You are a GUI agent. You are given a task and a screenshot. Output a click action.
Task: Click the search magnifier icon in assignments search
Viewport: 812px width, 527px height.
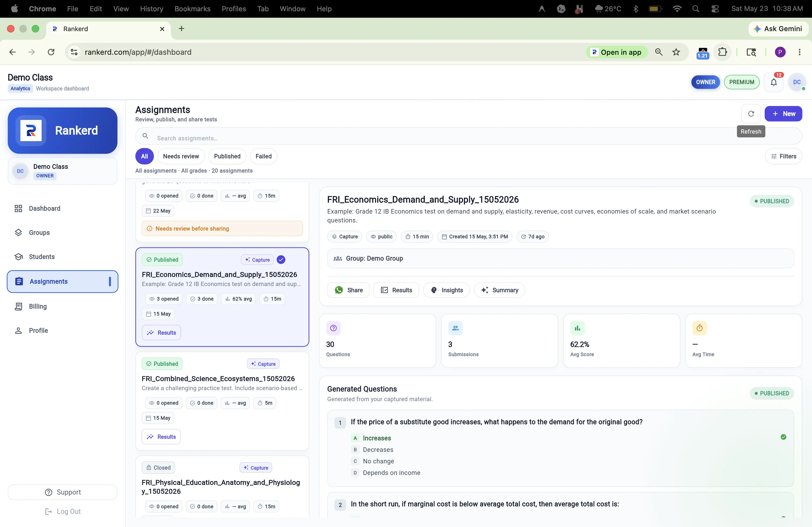click(x=145, y=136)
